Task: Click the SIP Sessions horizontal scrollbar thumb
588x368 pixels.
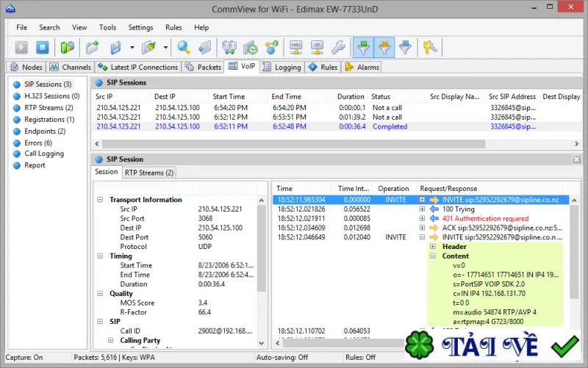Action: click(x=293, y=144)
